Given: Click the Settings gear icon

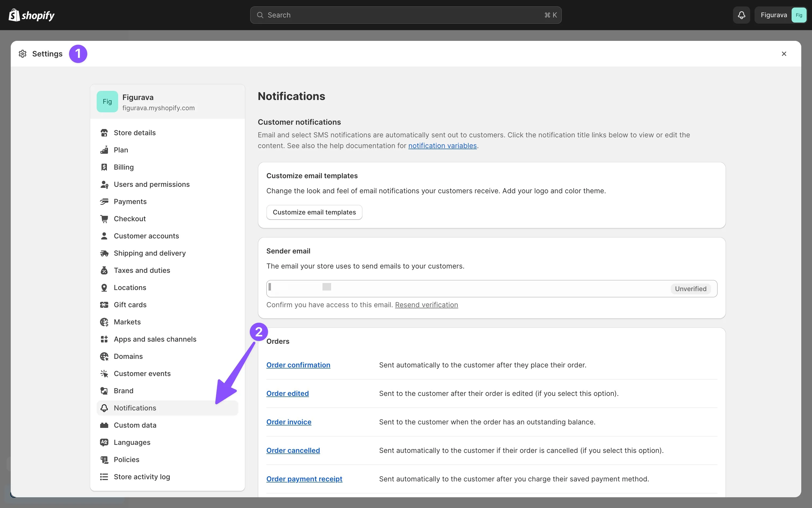Looking at the screenshot, I should (x=23, y=54).
